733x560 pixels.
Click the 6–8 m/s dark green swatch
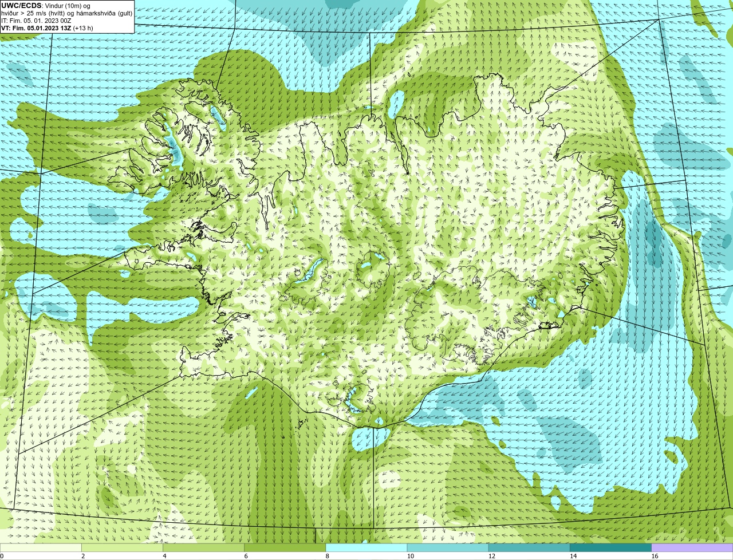pyautogui.click(x=285, y=548)
